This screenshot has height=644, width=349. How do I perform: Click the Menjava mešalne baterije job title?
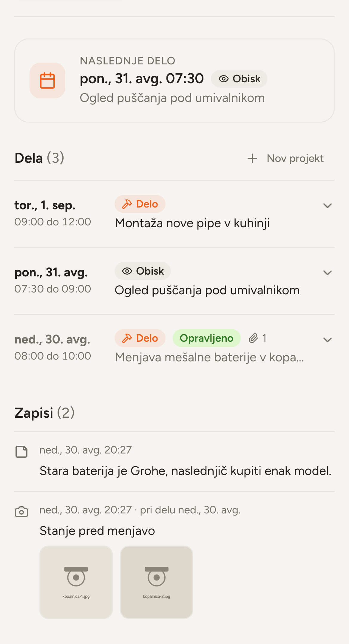click(209, 357)
